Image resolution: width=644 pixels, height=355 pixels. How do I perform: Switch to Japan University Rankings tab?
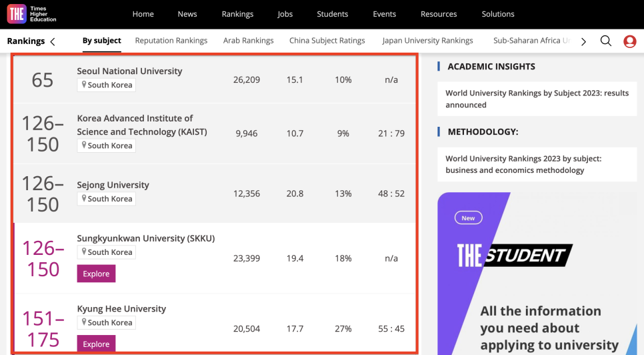coord(427,41)
